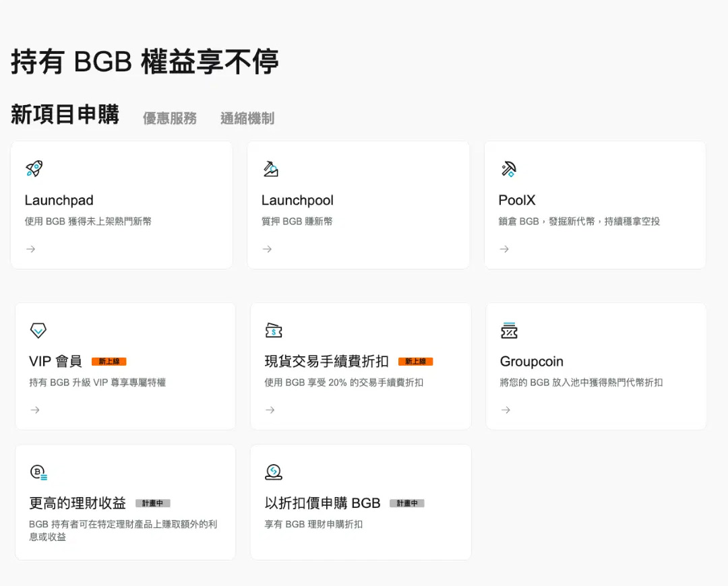Click the Launchpad rocket icon

34,168
